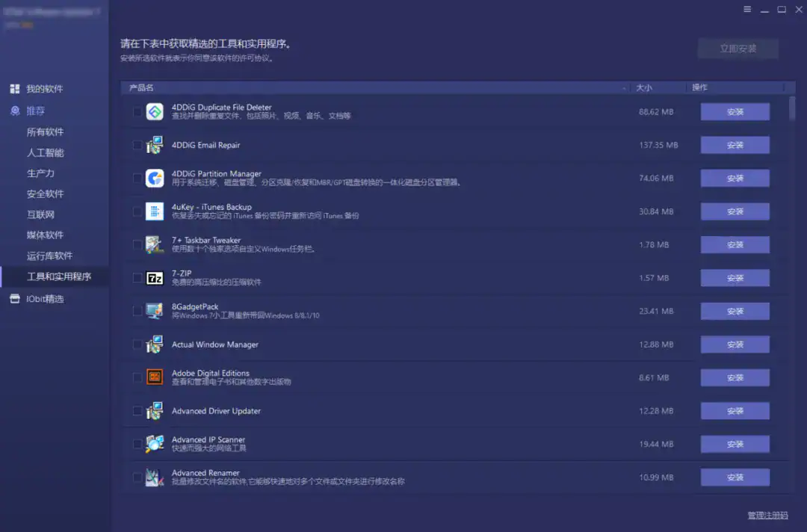Install 8GadgetPack

[x=735, y=311]
